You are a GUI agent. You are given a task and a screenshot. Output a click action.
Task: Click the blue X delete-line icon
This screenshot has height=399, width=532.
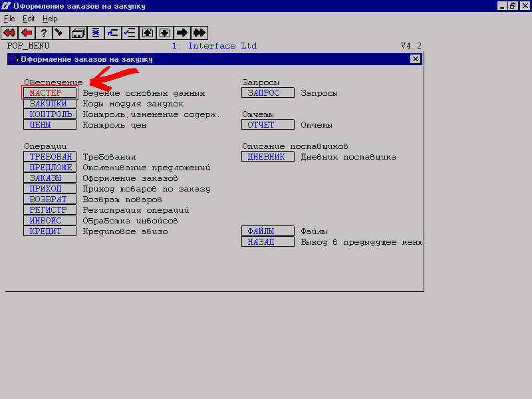pyautogui.click(x=96, y=33)
